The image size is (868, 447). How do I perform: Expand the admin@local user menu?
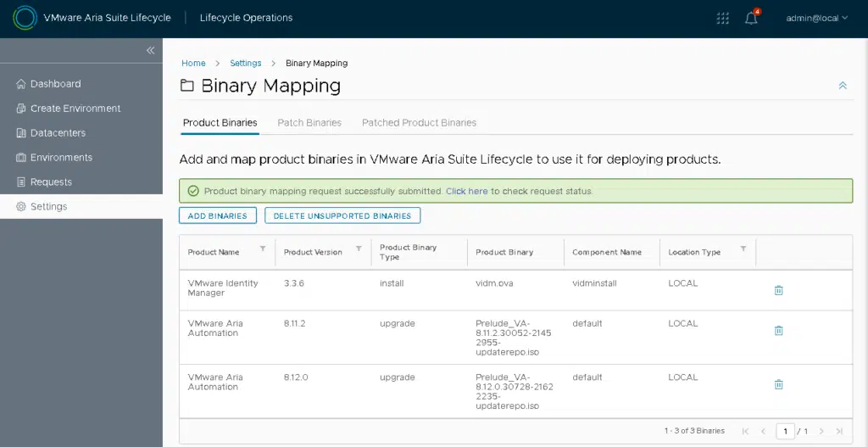[816, 19]
